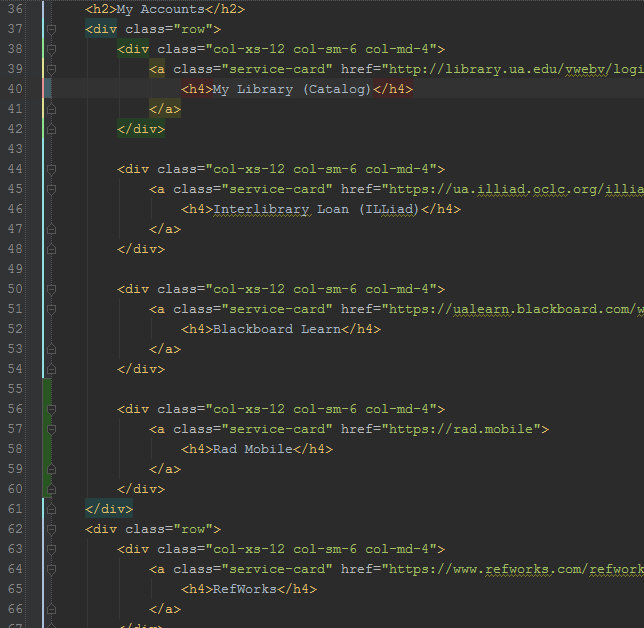Click the https://rad.mobile href URL
The height and width of the screenshot is (628, 644).
point(461,429)
